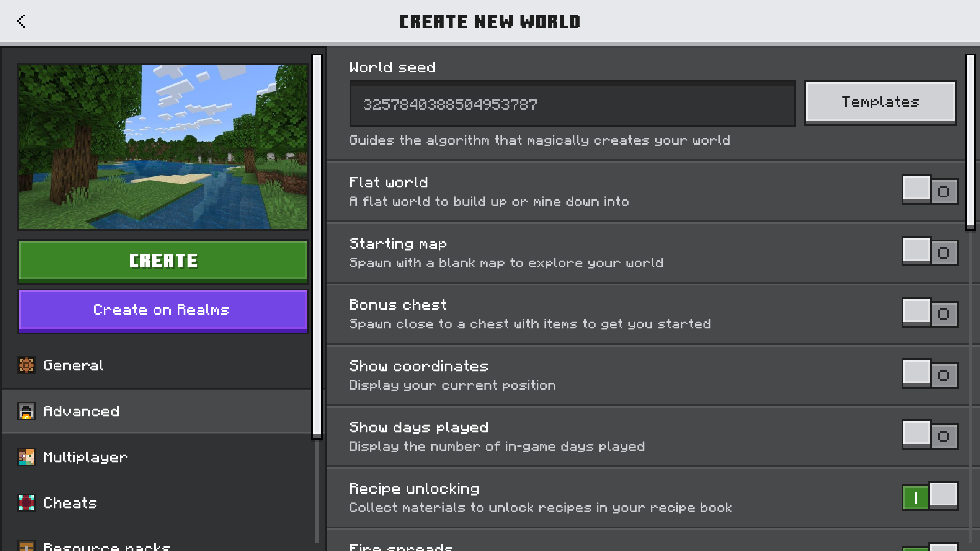Click the green CREATE button
Viewport: 980px width, 551px height.
[x=163, y=261]
